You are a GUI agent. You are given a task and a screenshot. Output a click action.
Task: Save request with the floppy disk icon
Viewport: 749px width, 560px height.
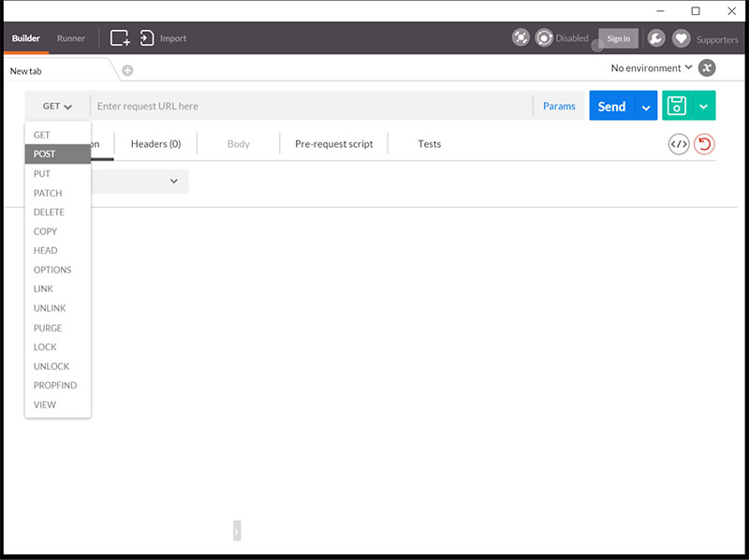point(676,106)
